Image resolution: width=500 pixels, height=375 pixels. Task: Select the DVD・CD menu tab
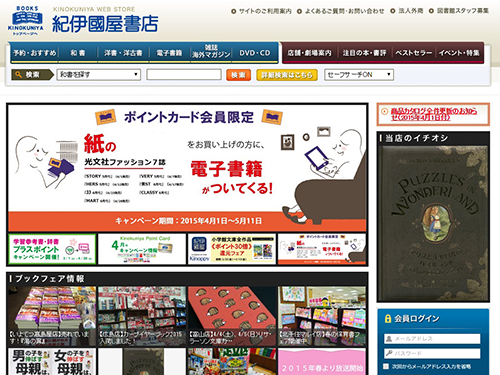click(x=255, y=53)
